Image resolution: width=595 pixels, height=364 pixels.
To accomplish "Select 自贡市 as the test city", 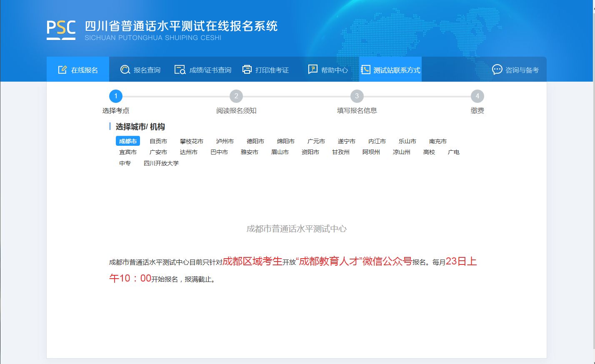I will [x=158, y=141].
